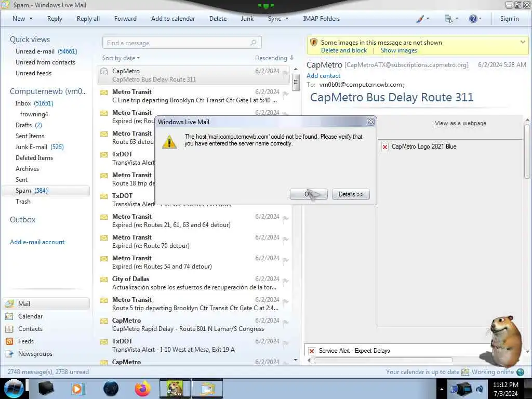Click Show images link
532x399 pixels.
[x=399, y=50]
